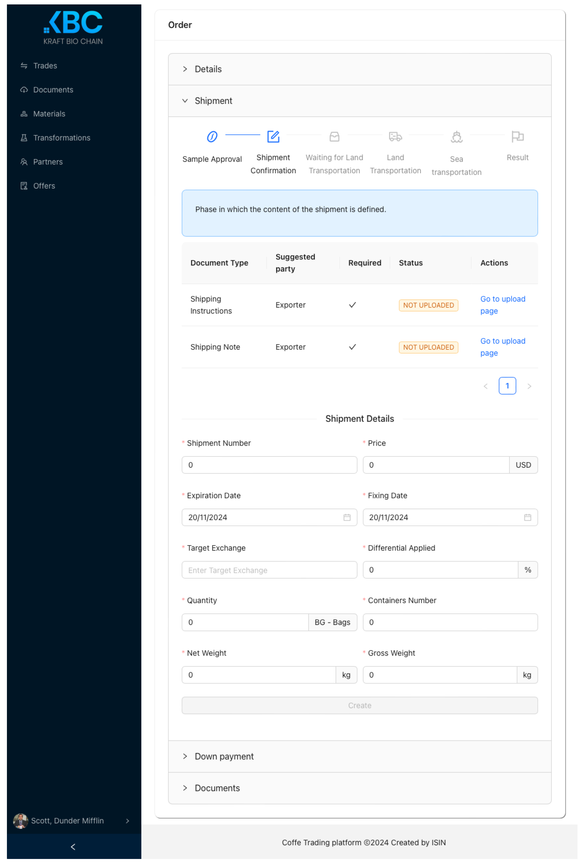Click the Documents cloud icon

tap(24, 90)
